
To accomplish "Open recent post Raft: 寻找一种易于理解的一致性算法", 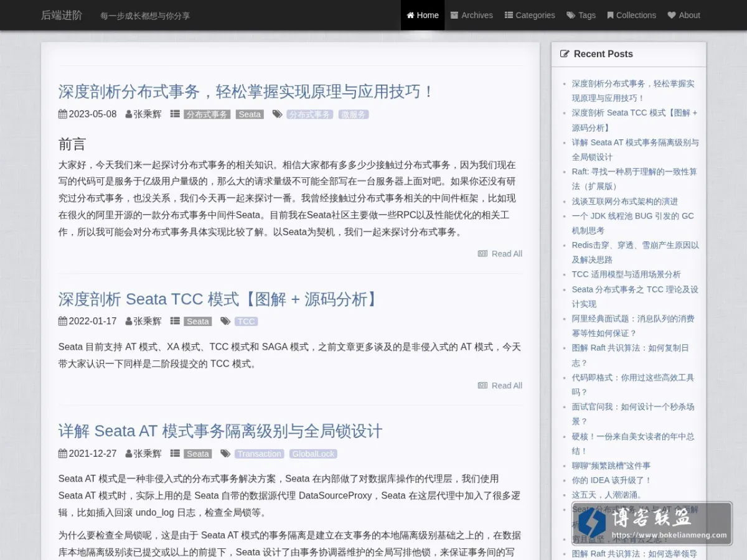I will pos(634,179).
